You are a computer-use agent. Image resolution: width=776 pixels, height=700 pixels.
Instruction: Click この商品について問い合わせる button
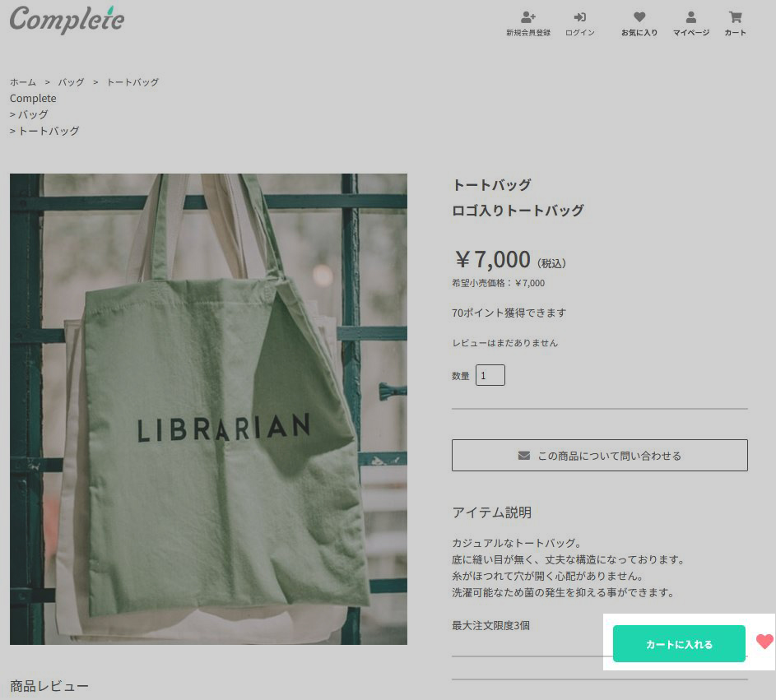coord(599,455)
